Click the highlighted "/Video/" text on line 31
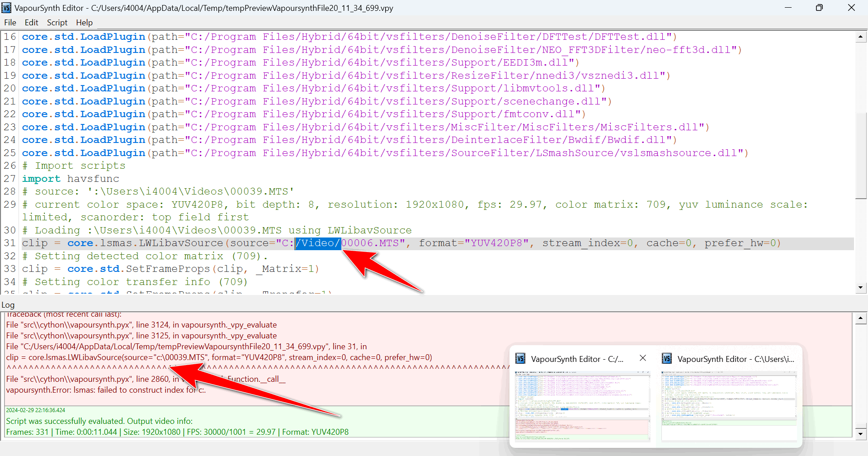 pos(318,243)
